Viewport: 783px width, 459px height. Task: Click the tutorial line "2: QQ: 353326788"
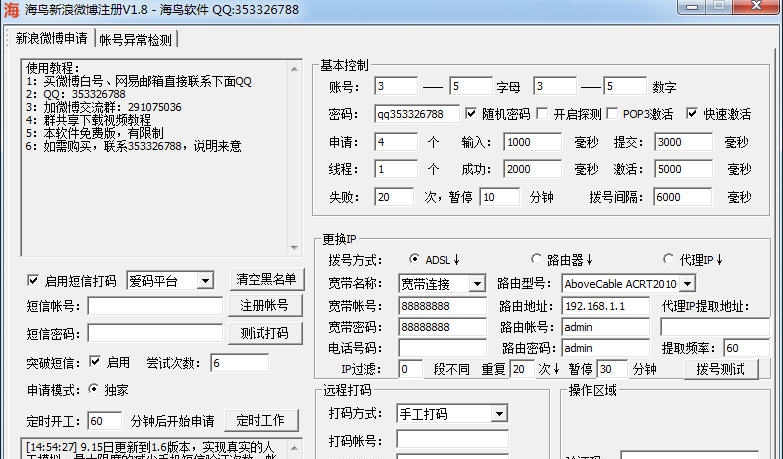click(x=75, y=94)
